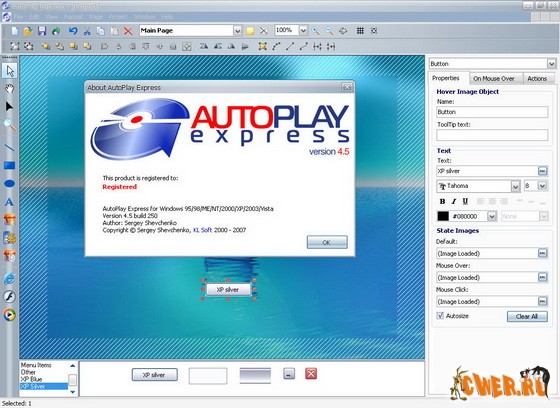Viewport: 560px width, 408px height.
Task: Click the save project icon
Action: [42, 31]
